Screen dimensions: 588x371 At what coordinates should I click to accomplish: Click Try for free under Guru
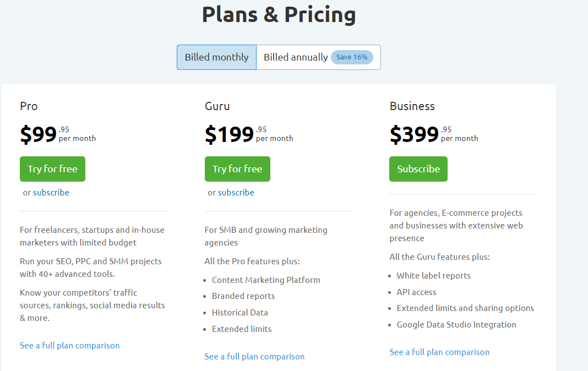click(237, 169)
